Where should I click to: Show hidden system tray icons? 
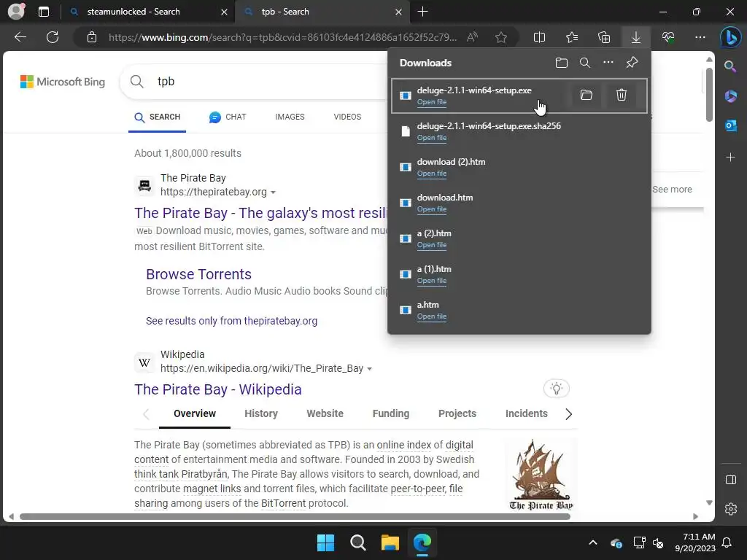click(x=593, y=542)
